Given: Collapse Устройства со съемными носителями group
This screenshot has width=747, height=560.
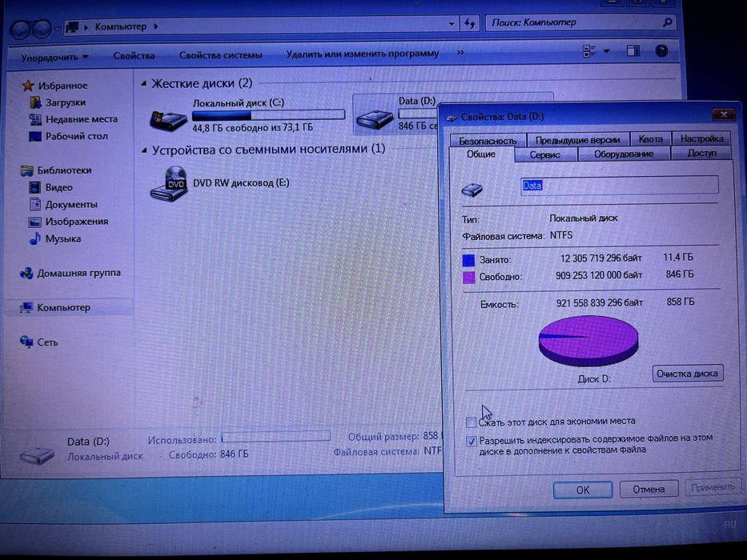Looking at the screenshot, I should (x=144, y=150).
